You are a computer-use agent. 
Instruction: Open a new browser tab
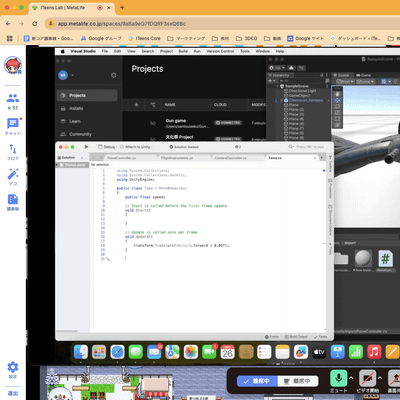(122, 7)
